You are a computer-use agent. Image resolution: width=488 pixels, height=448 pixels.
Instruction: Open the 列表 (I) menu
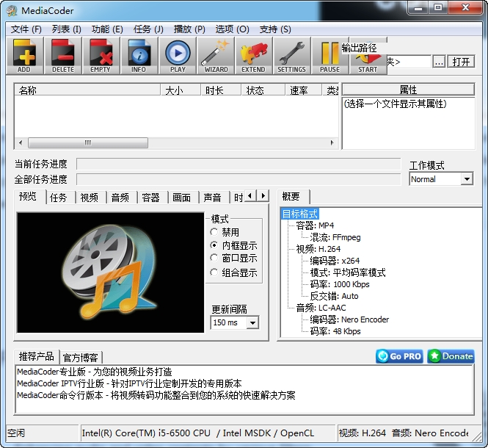67,29
